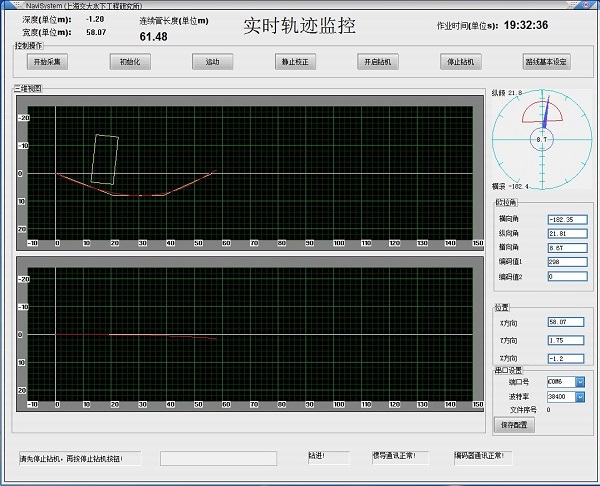Screen dimensions: 600x486
Task: Select the 纵向角 input field
Action: click(566, 233)
